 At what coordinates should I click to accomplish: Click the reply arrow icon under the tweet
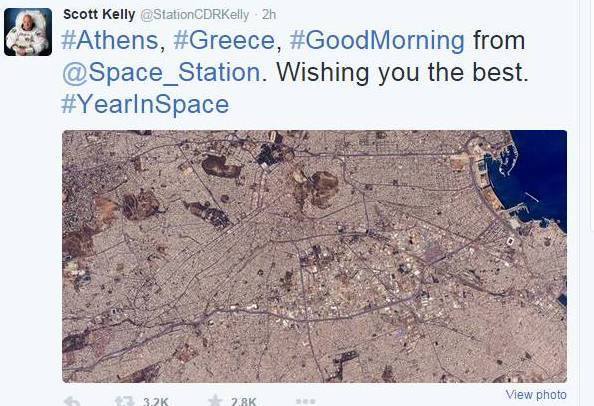71,401
